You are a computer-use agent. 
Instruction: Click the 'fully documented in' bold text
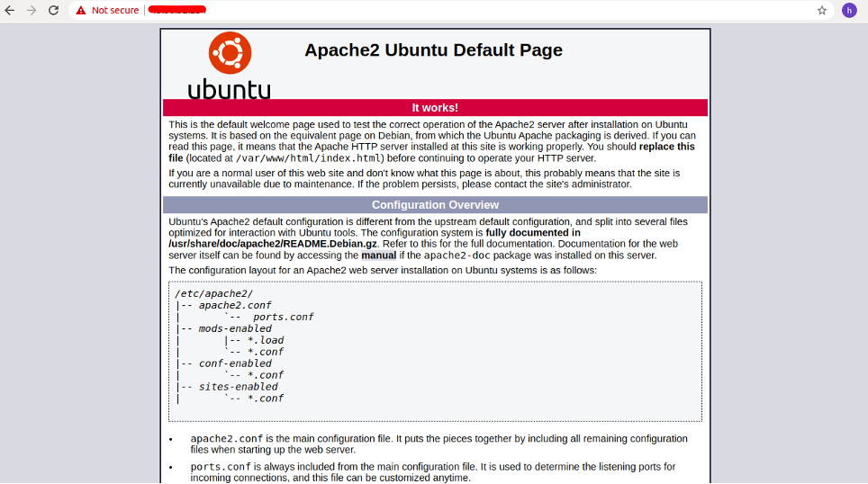pyautogui.click(x=533, y=233)
